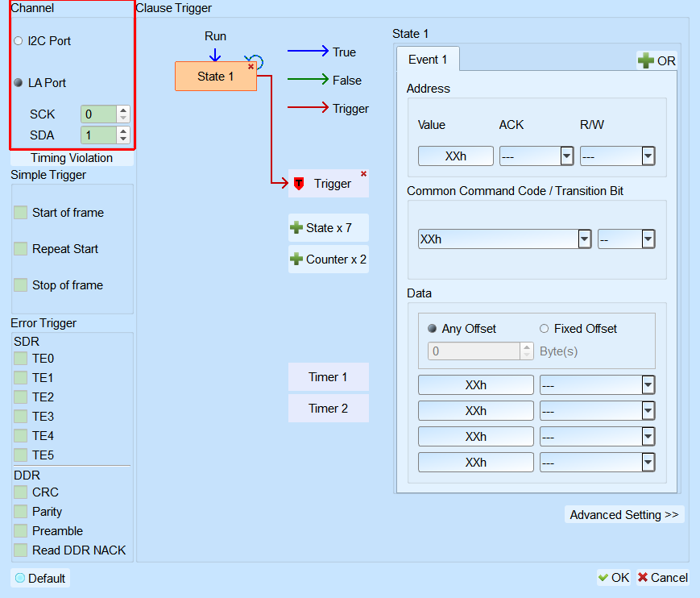Open the third Data row dropdown
Viewport: 700px width, 598px height.
[598, 437]
